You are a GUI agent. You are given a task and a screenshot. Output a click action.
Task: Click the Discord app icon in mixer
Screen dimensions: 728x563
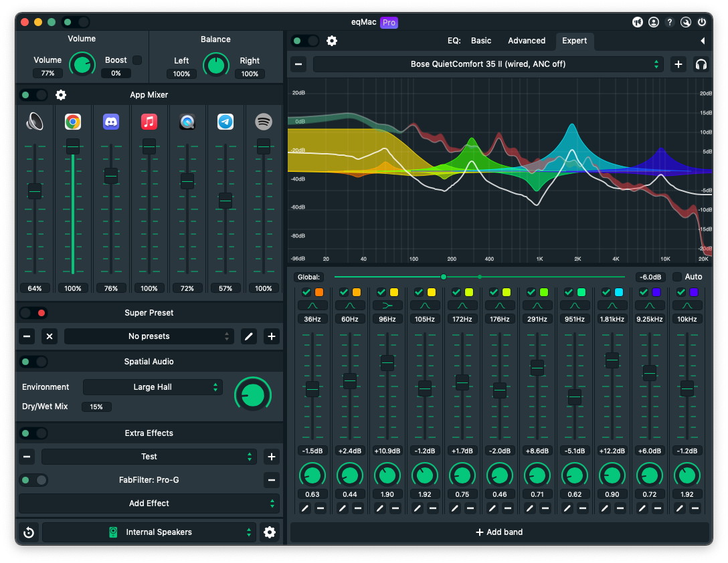click(x=111, y=122)
